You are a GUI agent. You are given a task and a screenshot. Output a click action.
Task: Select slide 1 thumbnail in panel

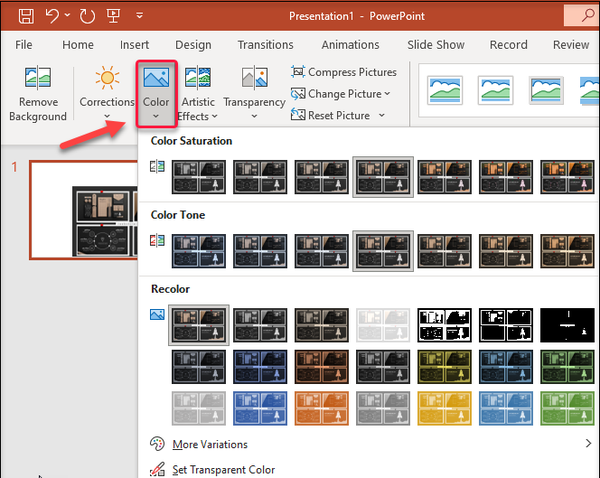(83, 210)
